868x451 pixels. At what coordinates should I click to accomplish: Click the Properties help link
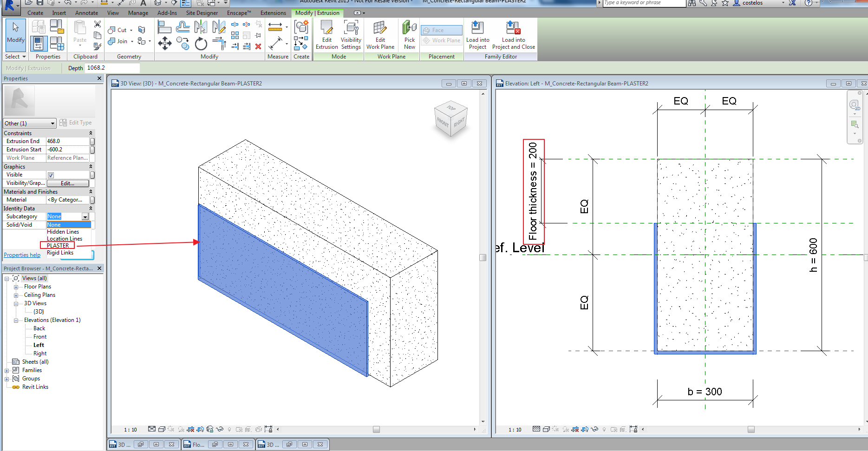(x=22, y=255)
